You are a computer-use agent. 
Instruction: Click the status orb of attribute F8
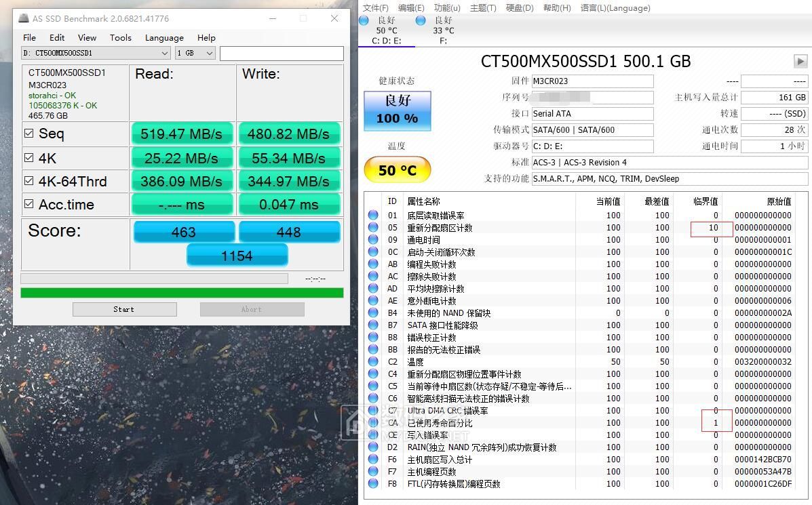point(373,484)
